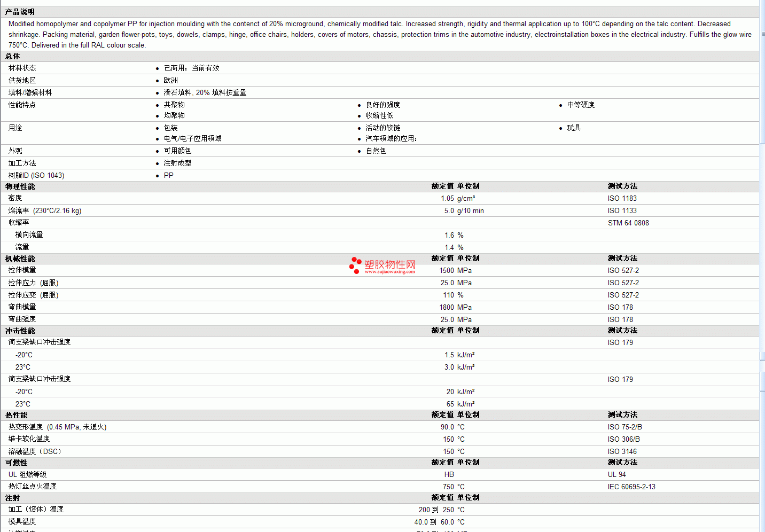Click the 玩具 usage entry
The image size is (765, 532).
(x=574, y=128)
